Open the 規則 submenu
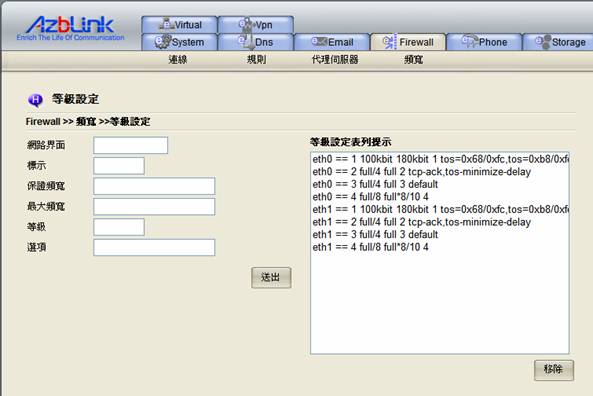Screen dimensions: 593x396 (x=256, y=59)
